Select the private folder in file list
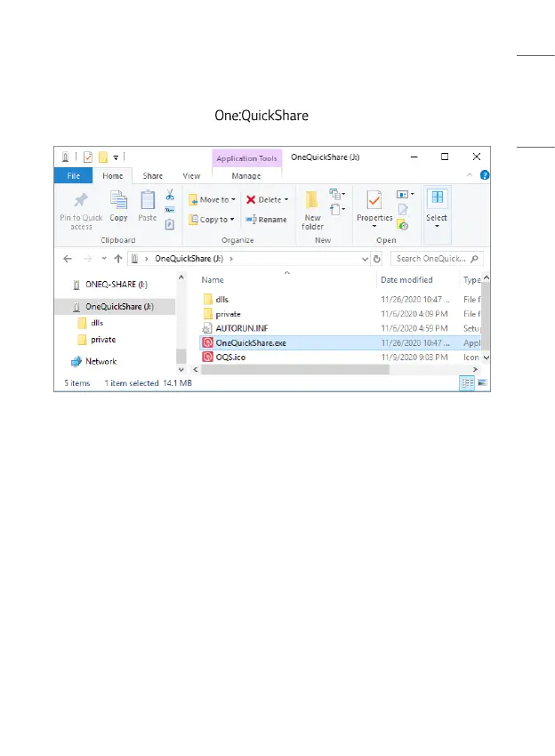Viewport: 555px width, 756px height. click(340, 314)
